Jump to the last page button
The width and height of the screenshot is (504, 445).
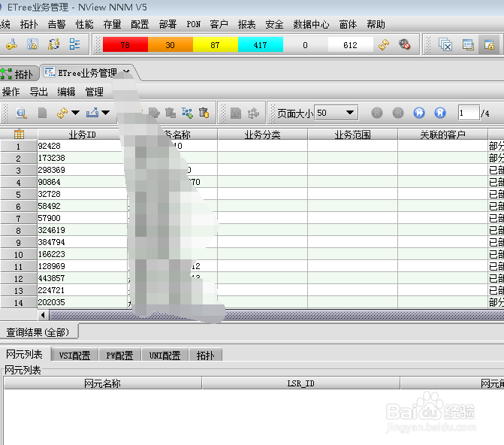[x=440, y=113]
